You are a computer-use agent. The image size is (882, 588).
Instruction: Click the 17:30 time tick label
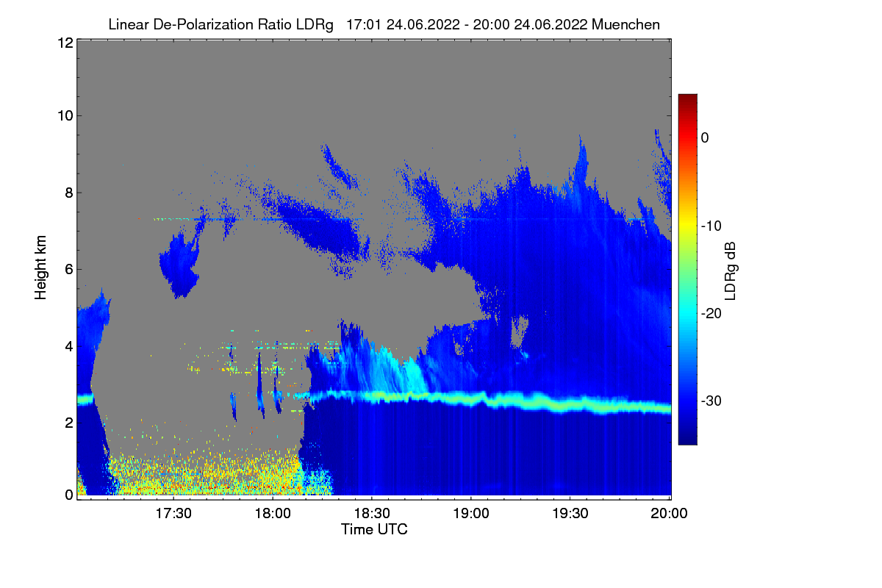click(174, 513)
